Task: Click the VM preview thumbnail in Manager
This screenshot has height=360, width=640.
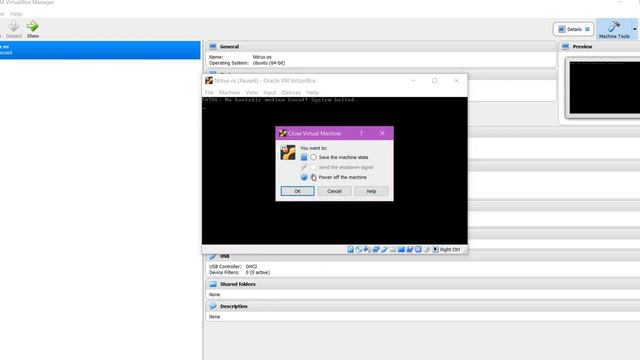Action: [604, 87]
